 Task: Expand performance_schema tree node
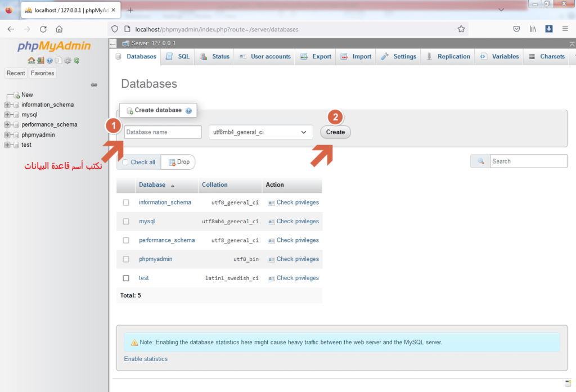click(7, 124)
